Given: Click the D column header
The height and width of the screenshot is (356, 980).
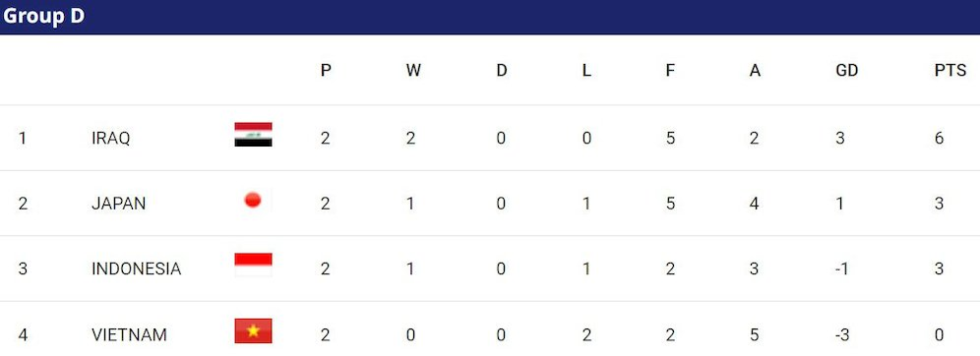Looking at the screenshot, I should click(x=502, y=71).
